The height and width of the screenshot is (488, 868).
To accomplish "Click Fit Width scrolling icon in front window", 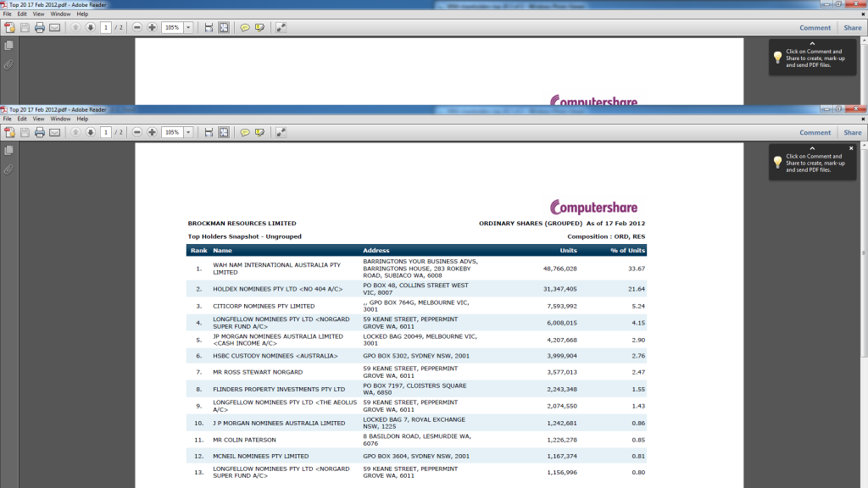I will click(209, 132).
